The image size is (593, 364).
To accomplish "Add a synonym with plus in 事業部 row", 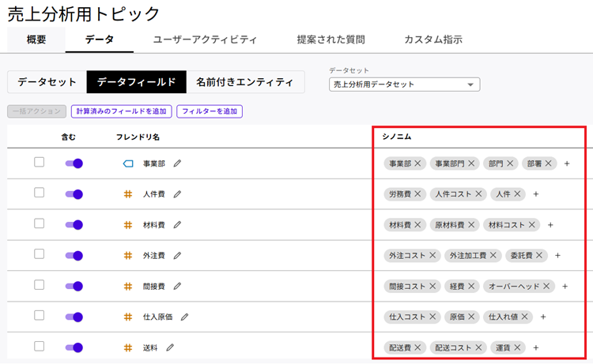I will click(x=567, y=163).
